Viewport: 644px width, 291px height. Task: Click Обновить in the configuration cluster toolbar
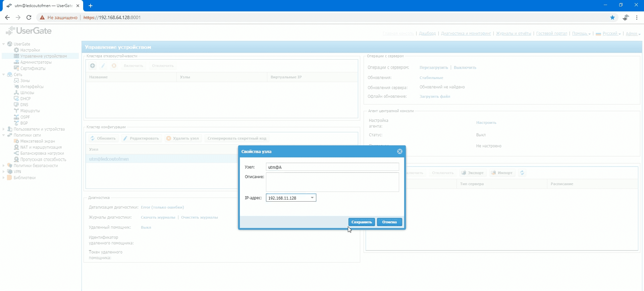pyautogui.click(x=103, y=138)
